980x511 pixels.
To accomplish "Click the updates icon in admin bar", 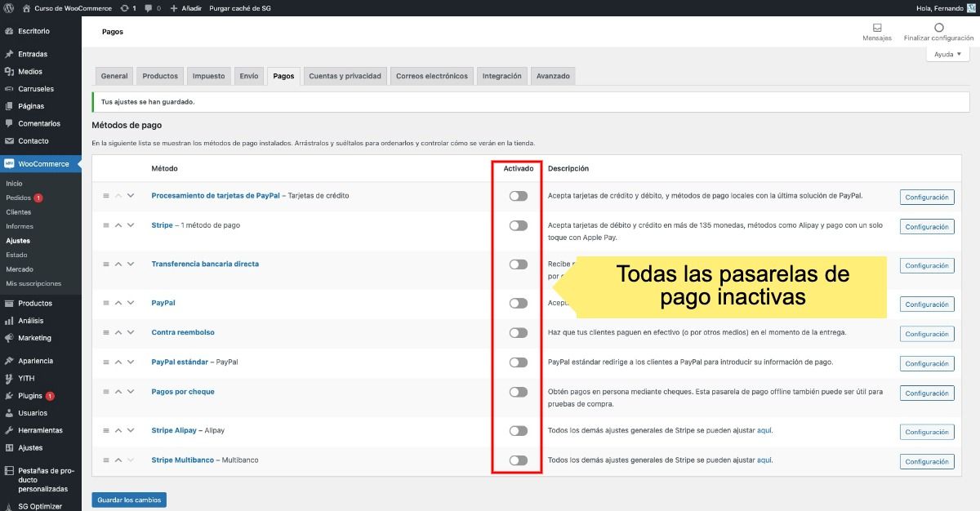I will (125, 8).
